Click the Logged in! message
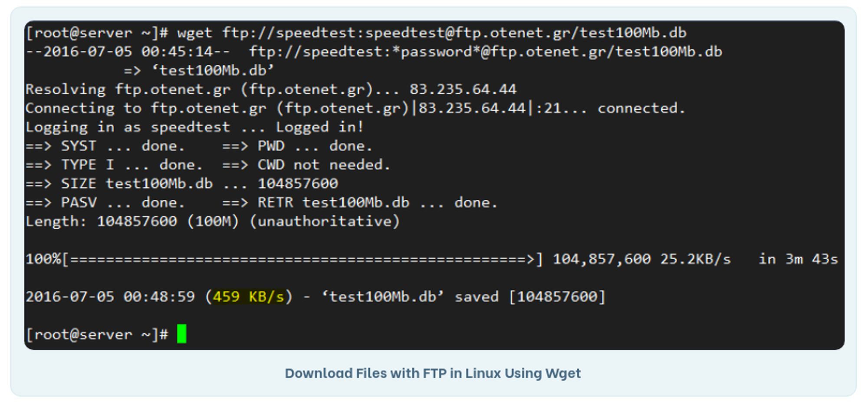Viewport: 868px width, 404px height. pyautogui.click(x=320, y=127)
